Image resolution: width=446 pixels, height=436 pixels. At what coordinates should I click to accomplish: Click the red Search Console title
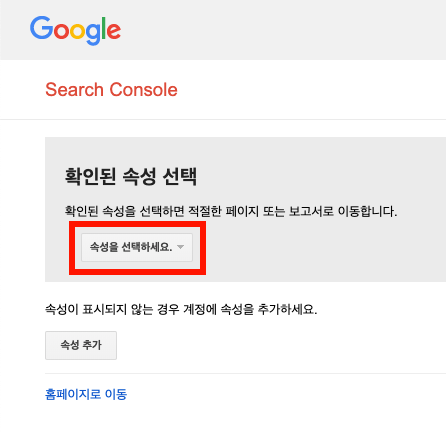[x=111, y=90]
